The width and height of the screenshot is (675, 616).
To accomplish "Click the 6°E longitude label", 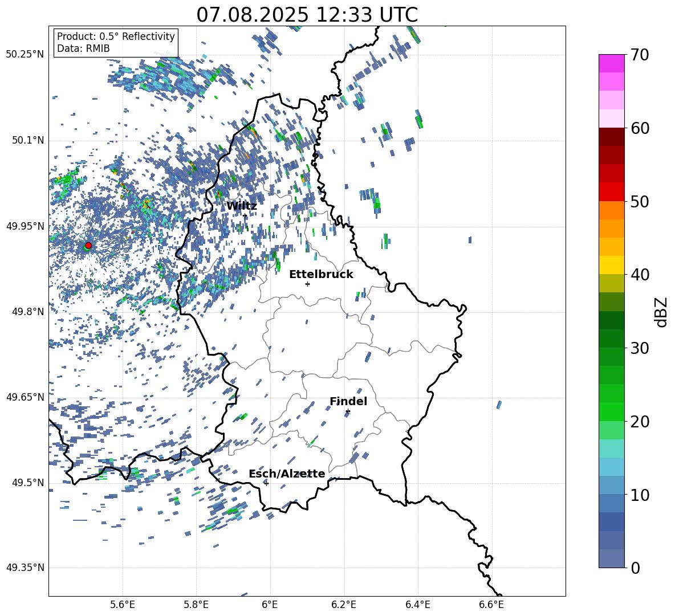I will pyautogui.click(x=270, y=605).
